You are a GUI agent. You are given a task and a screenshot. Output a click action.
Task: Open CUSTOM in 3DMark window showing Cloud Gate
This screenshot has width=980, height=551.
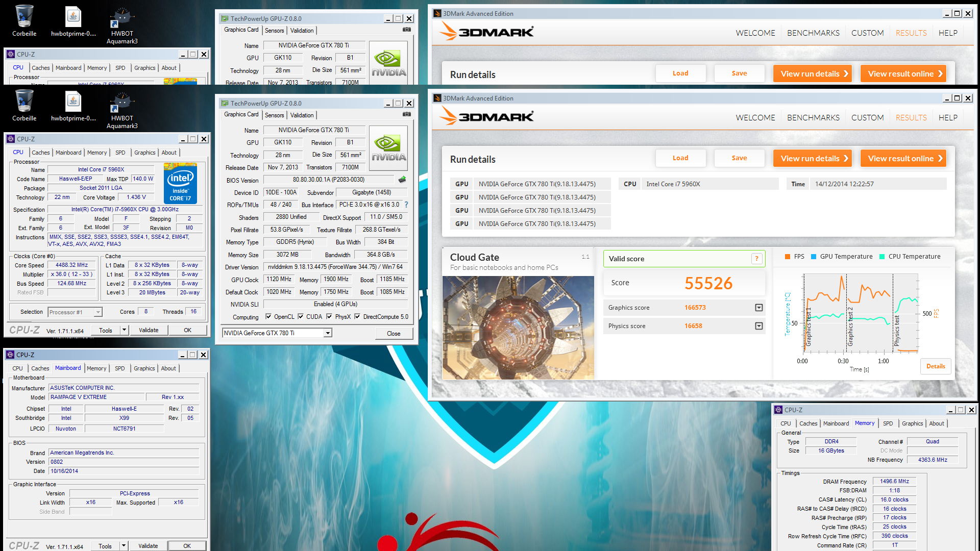pyautogui.click(x=867, y=117)
